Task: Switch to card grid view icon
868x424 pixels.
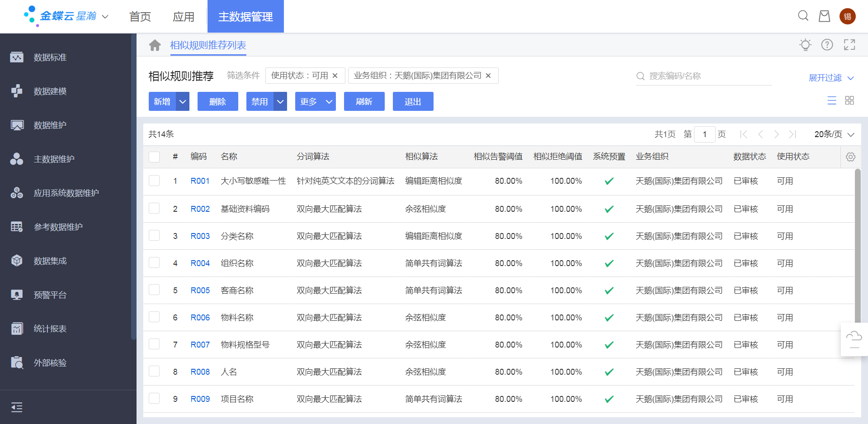Action: [x=849, y=100]
